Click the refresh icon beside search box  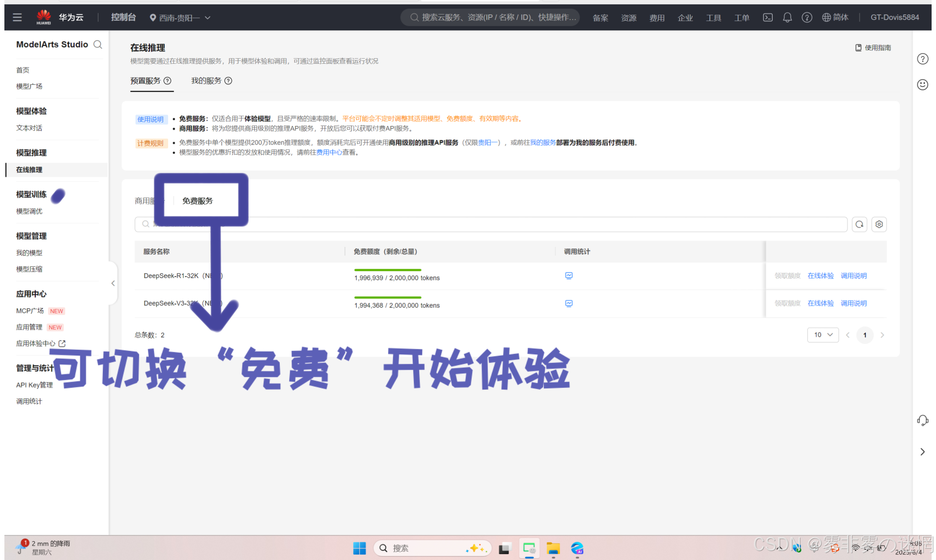click(x=859, y=224)
